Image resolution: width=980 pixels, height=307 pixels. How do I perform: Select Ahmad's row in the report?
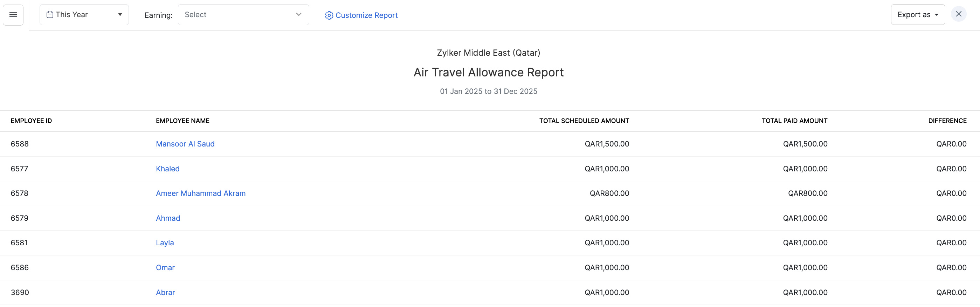tap(168, 218)
